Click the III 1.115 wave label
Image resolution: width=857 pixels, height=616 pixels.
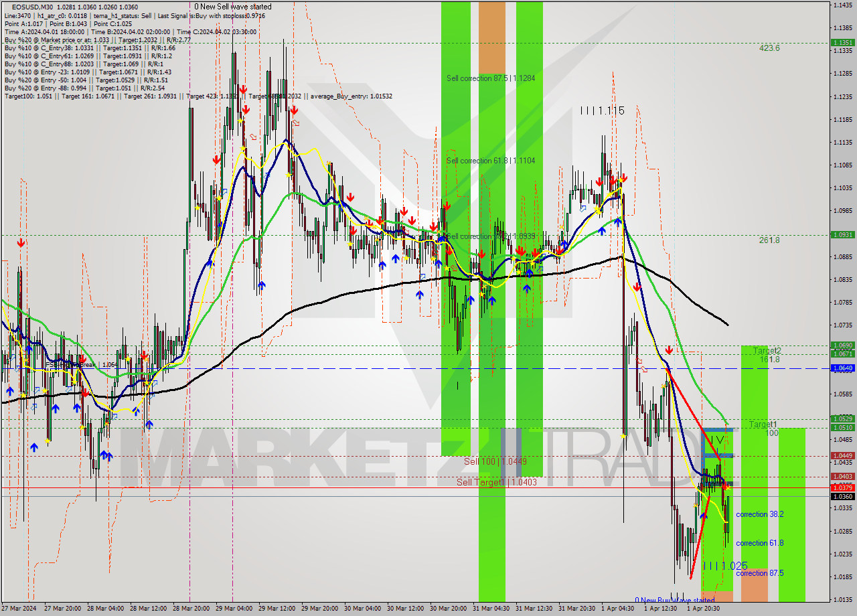603,110
